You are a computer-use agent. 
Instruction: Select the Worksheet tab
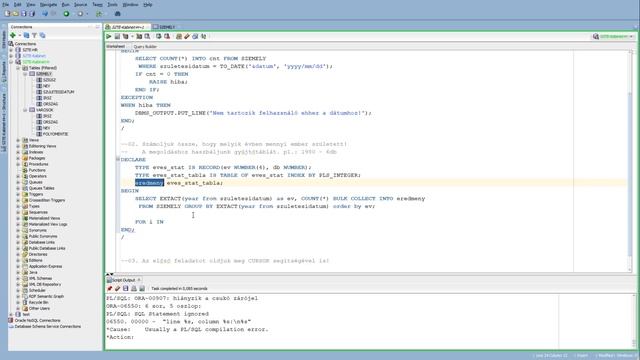(x=116, y=47)
